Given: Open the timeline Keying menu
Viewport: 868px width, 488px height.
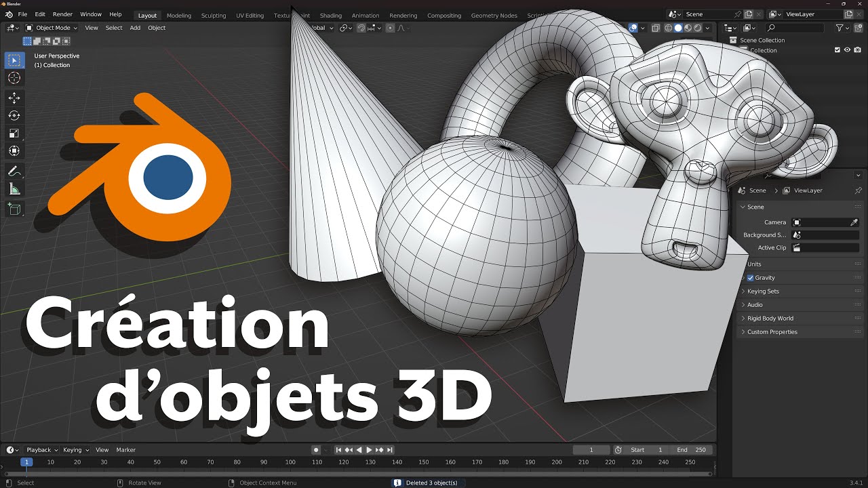Looking at the screenshot, I should (76, 450).
